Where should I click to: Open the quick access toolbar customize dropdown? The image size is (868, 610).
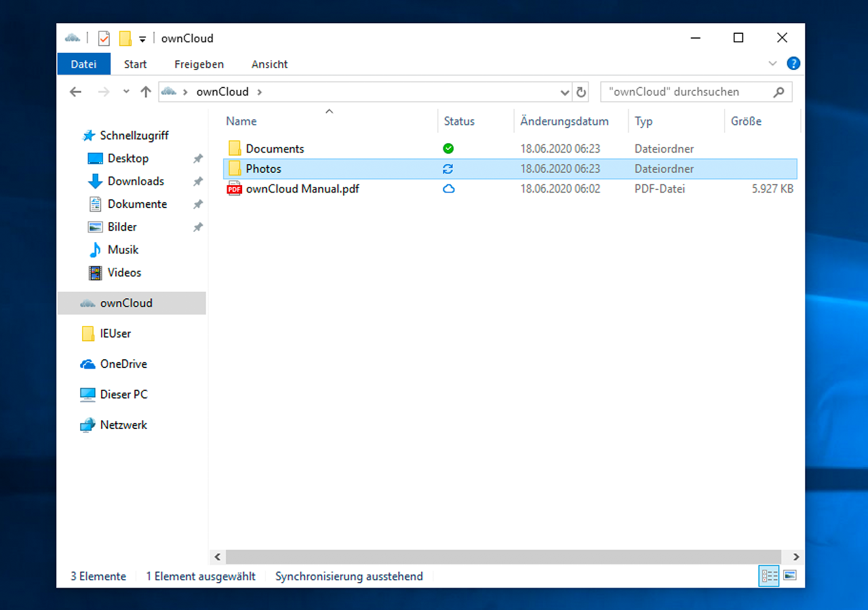pyautogui.click(x=142, y=39)
